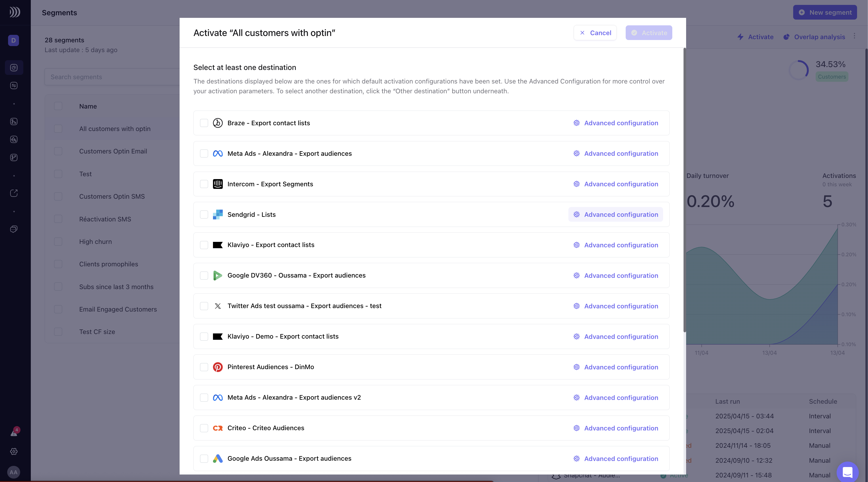Click the Pinterest logo icon
868x482 pixels.
(218, 367)
